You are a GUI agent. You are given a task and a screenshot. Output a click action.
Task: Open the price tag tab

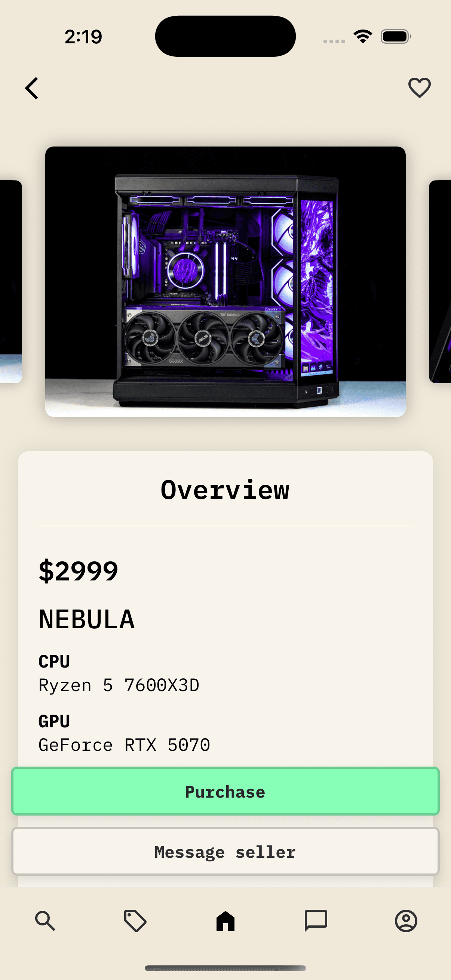(135, 921)
